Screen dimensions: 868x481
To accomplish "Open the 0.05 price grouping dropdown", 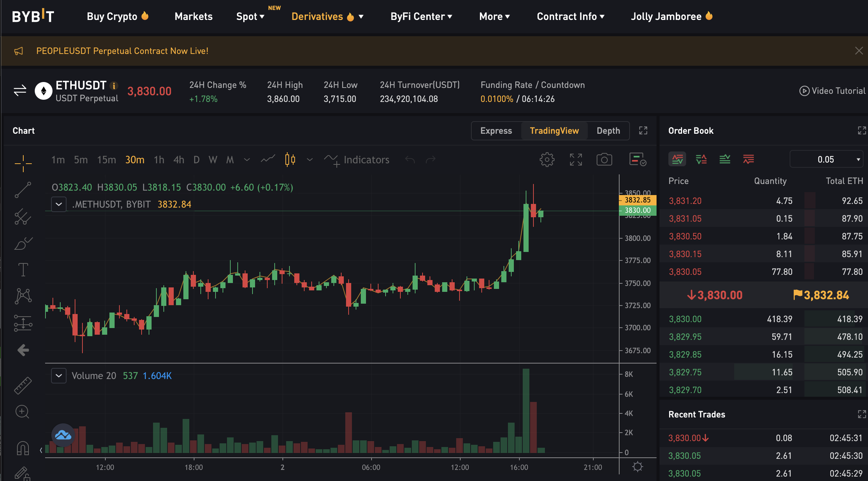I will (x=827, y=159).
